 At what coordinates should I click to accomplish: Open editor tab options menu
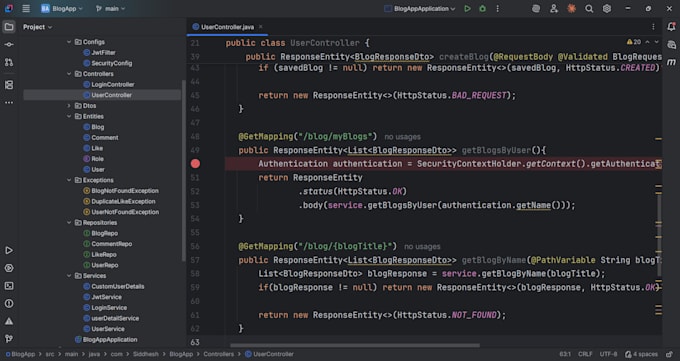click(x=653, y=27)
